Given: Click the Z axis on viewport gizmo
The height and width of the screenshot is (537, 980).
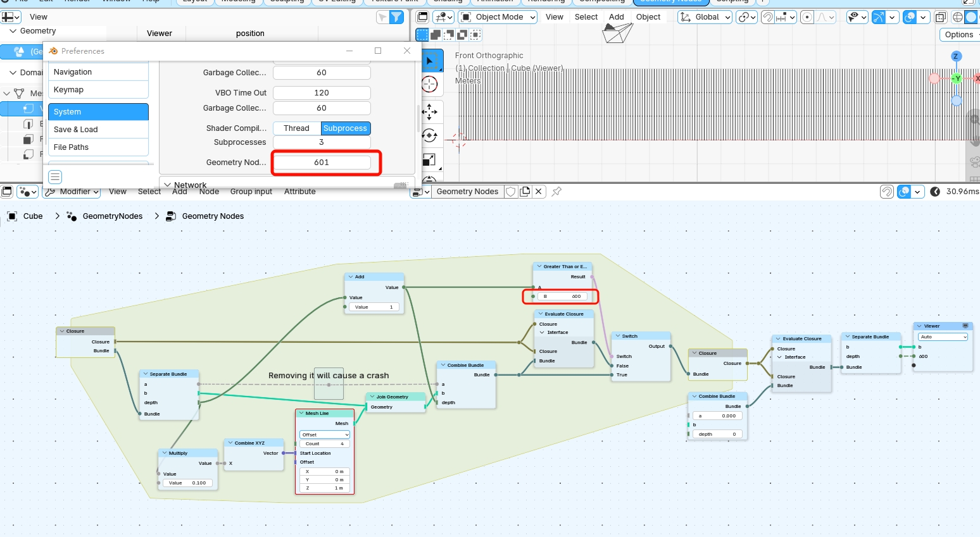Looking at the screenshot, I should tap(956, 56).
